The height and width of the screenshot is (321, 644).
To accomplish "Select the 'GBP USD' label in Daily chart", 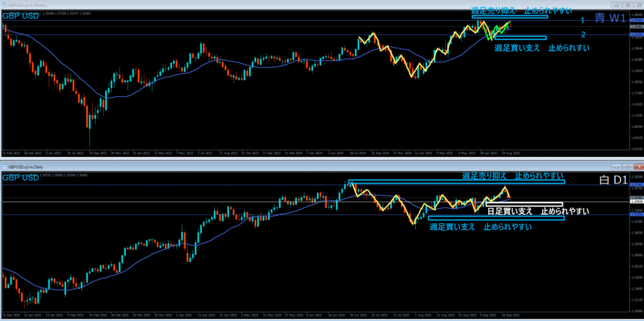I will (21, 178).
